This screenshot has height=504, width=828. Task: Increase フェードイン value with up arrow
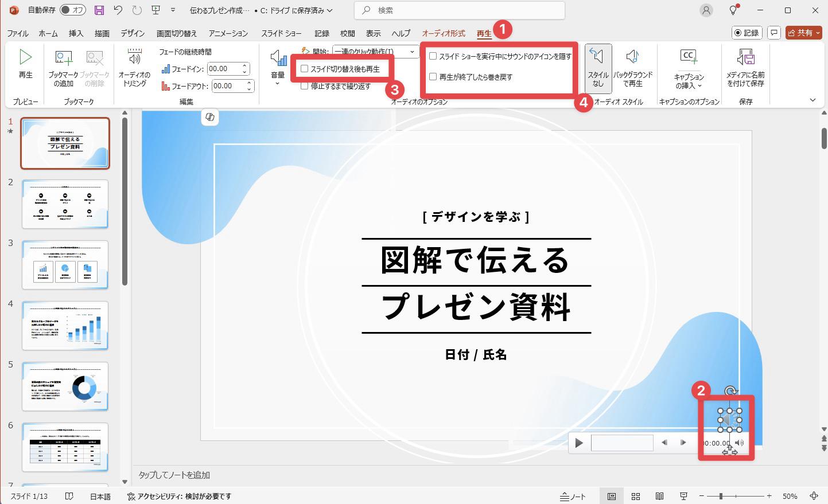coord(245,66)
